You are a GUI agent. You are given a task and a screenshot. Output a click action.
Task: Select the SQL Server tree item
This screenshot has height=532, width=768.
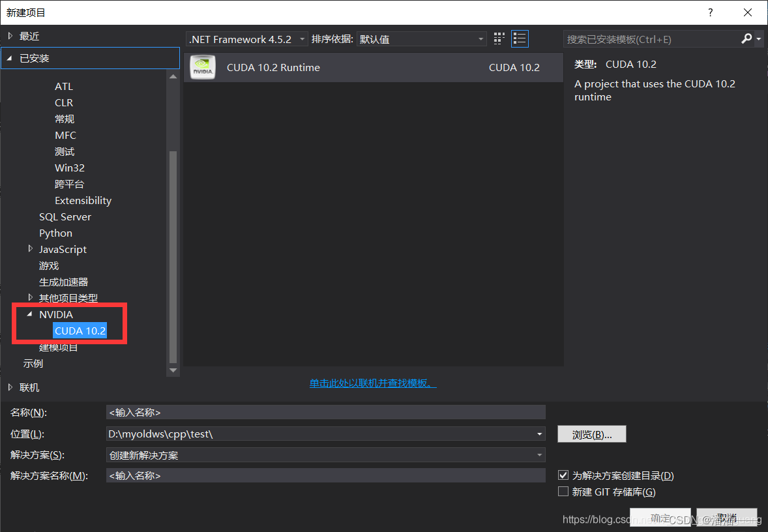[x=65, y=216]
